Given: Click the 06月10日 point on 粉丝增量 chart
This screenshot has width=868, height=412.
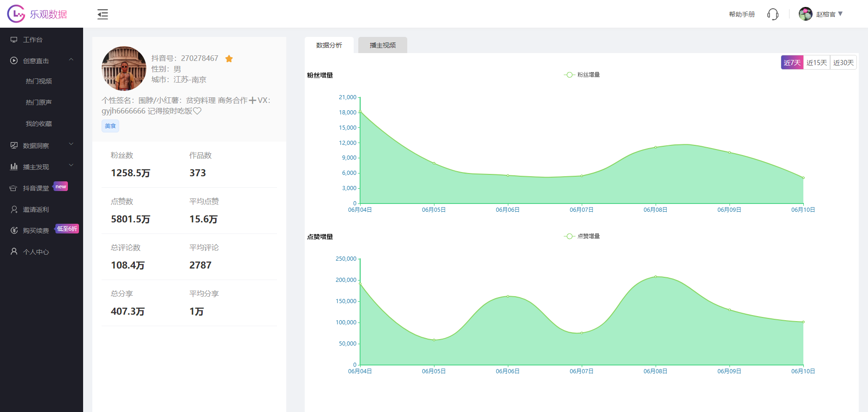Looking at the screenshot, I should click(803, 178).
